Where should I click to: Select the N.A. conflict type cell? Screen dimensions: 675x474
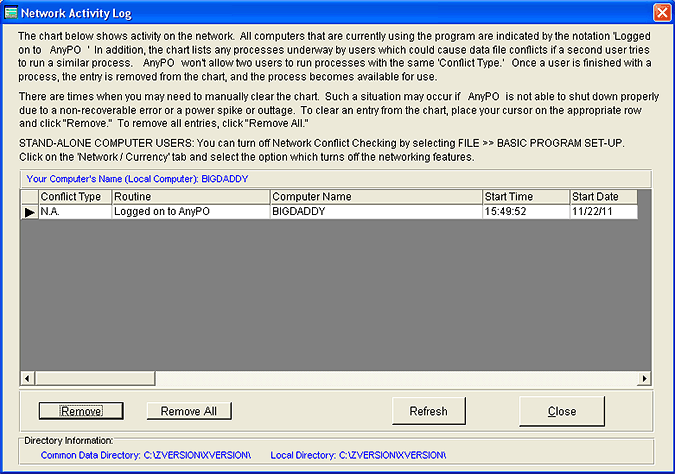tap(75, 212)
